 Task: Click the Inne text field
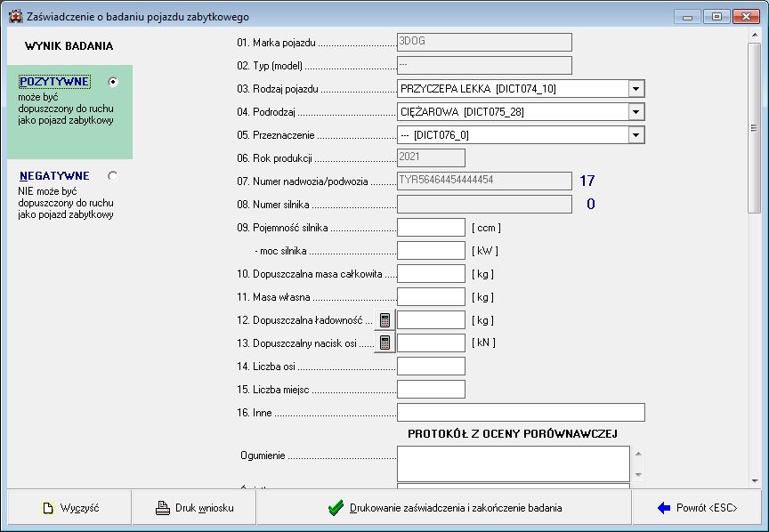point(521,413)
